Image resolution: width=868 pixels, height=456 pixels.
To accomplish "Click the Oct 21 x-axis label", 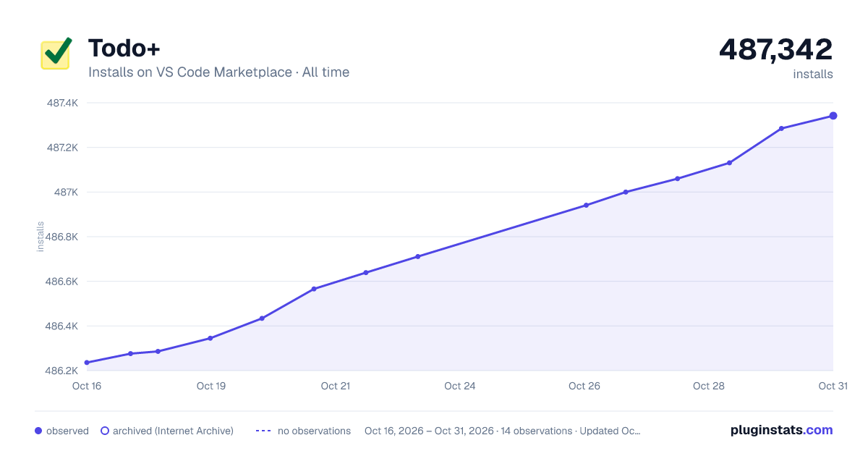I will [x=336, y=386].
